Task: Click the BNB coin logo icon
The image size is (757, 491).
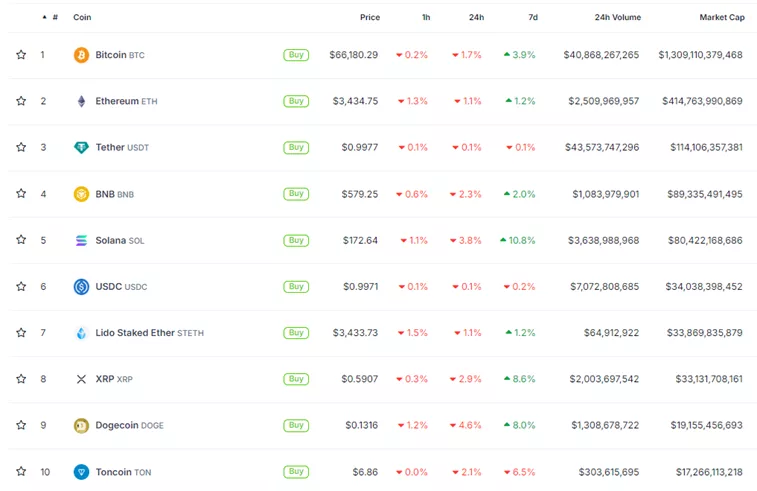Action: click(81, 194)
